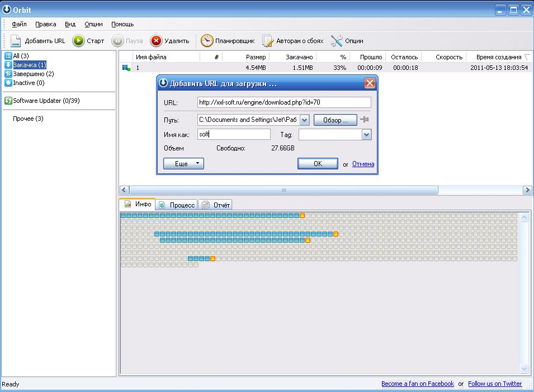Click the Отмена link
Image resolution: width=534 pixels, height=392 pixels.
click(363, 164)
